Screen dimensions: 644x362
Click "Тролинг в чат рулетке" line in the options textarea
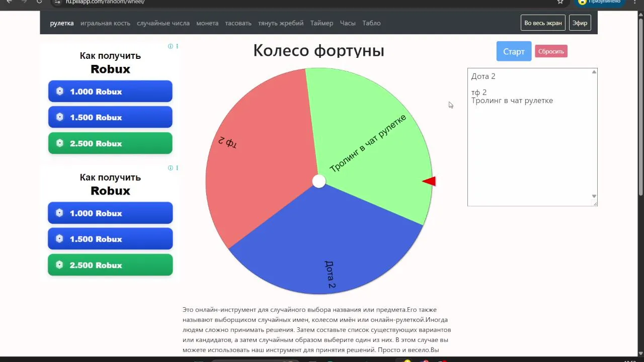pos(512,101)
